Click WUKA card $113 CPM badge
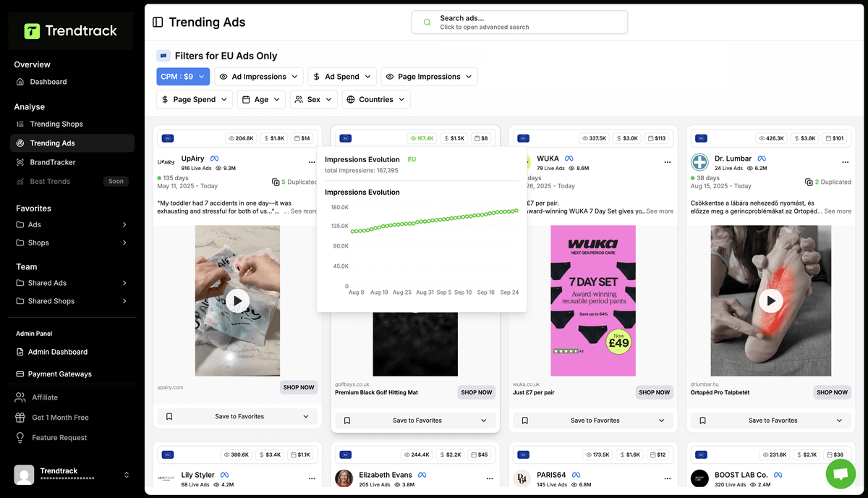This screenshot has height=498, width=868. coord(658,138)
